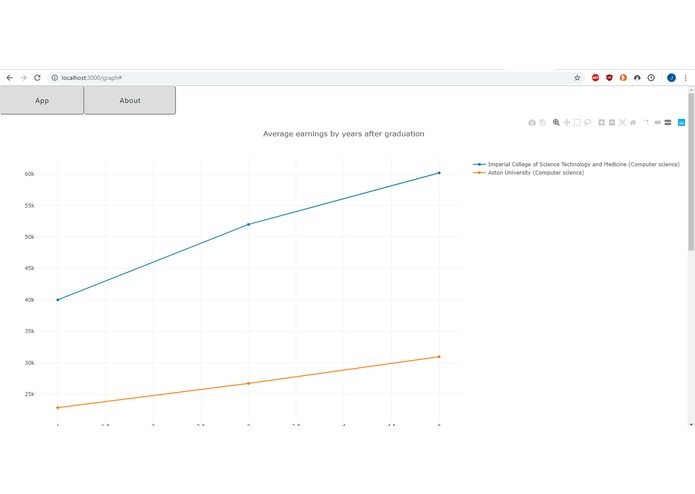Toggle spike lines in chart modebar
Viewport: 695px width, 494px height.
pyautogui.click(x=646, y=122)
